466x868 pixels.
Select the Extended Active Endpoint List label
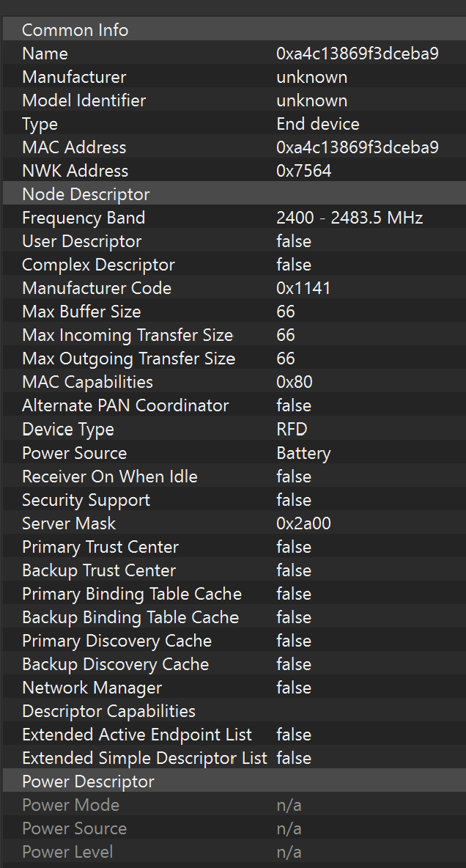(x=137, y=735)
